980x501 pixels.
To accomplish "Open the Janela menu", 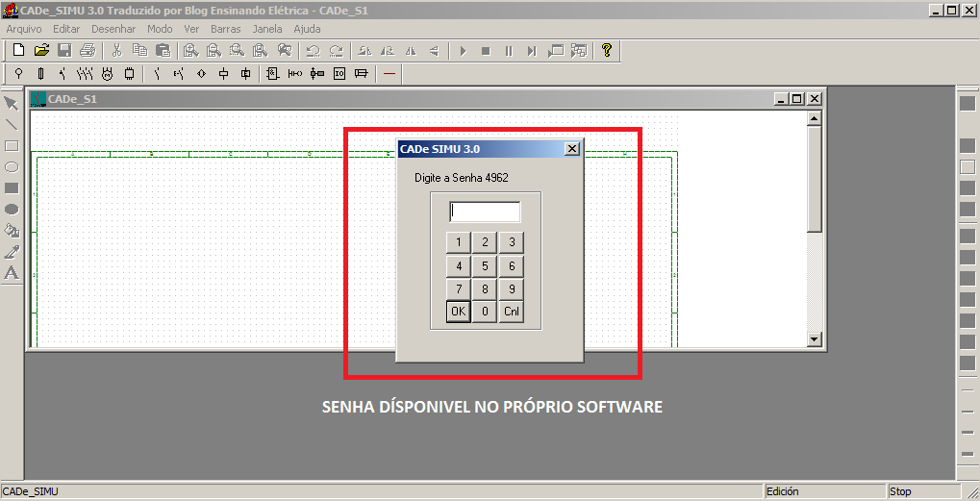I will pos(267,29).
